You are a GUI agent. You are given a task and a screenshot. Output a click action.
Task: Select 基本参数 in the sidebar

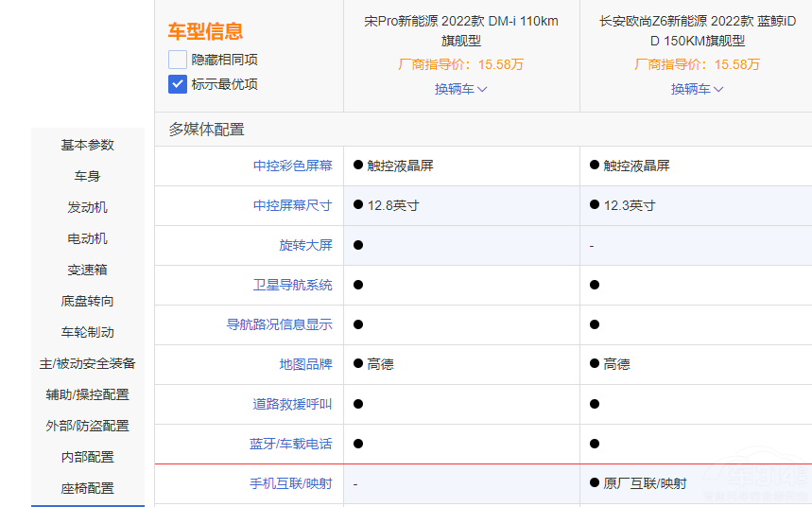click(x=88, y=145)
